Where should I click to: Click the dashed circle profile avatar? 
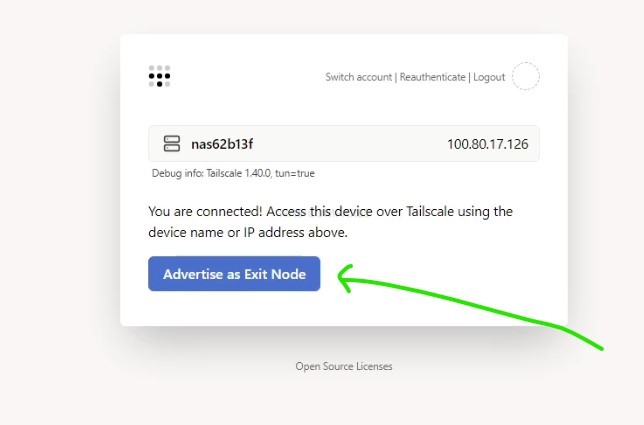(526, 76)
